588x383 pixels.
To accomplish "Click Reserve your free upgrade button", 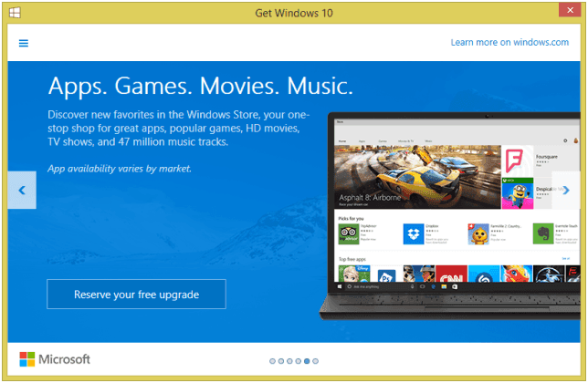I will (x=137, y=294).
